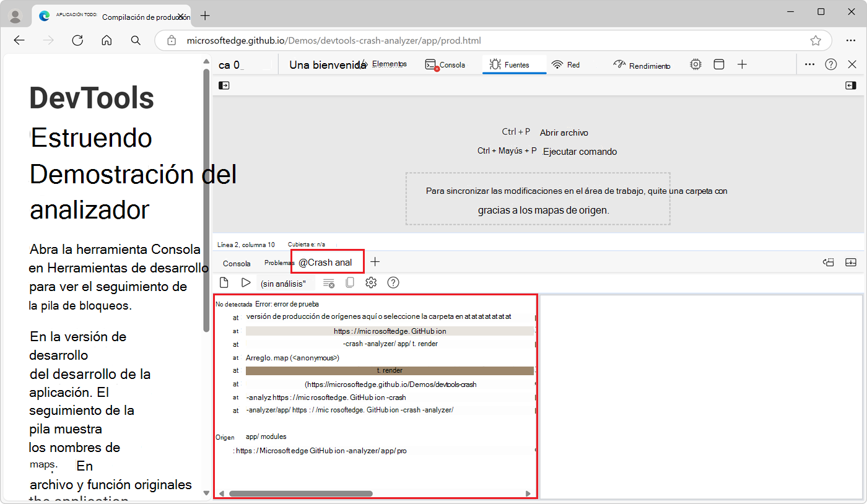Reload the current page
This screenshot has width=867, height=504.
tap(77, 40)
